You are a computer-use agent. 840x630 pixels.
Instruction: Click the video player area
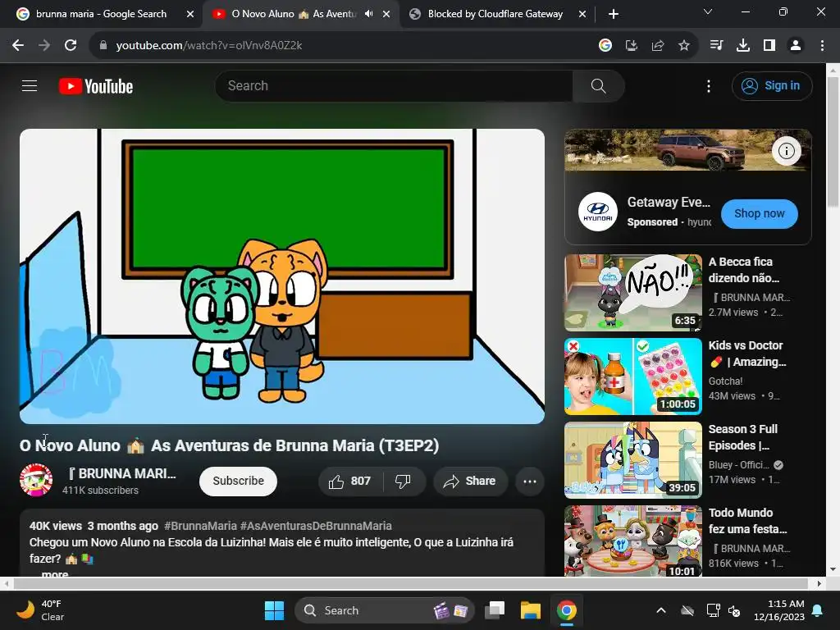[x=282, y=276]
